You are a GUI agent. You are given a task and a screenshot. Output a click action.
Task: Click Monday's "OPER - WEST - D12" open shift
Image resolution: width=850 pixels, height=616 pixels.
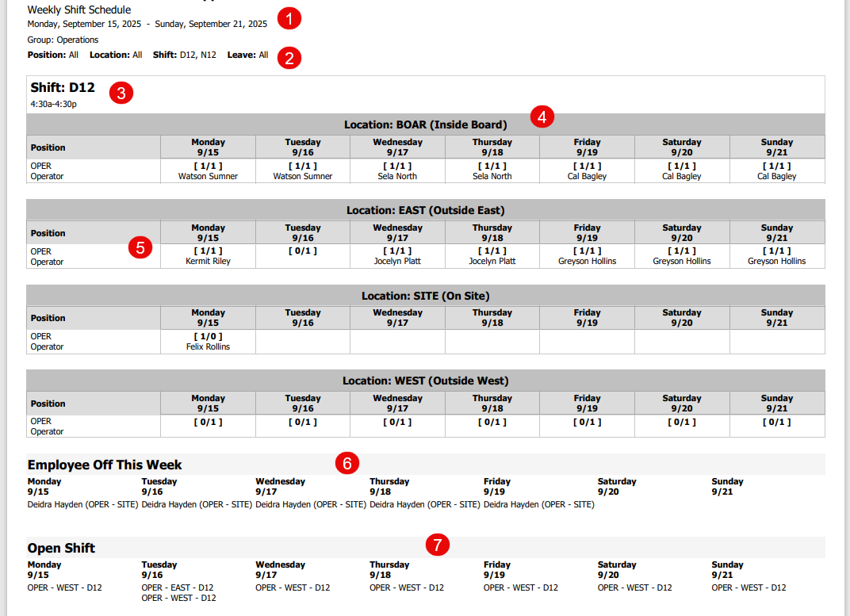tap(64, 587)
